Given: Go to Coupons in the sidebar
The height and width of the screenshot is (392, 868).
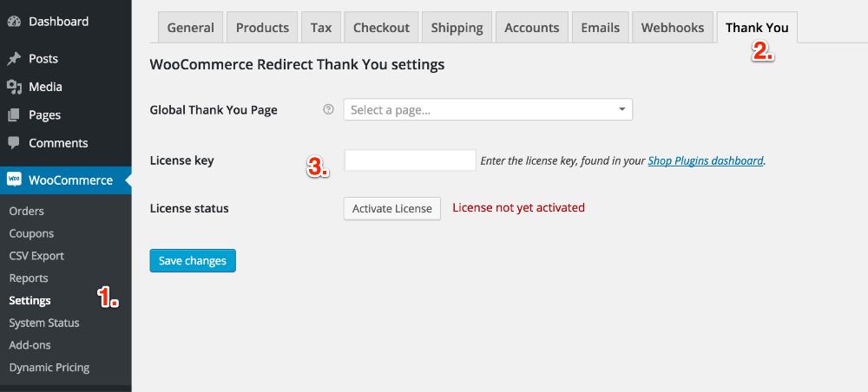Looking at the screenshot, I should (x=31, y=233).
